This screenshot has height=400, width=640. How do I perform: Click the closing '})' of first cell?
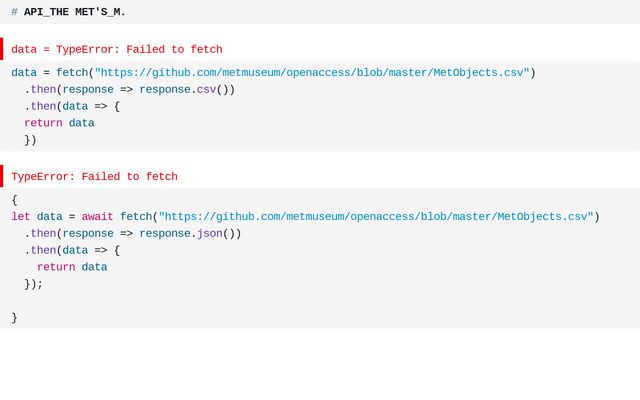30,140
